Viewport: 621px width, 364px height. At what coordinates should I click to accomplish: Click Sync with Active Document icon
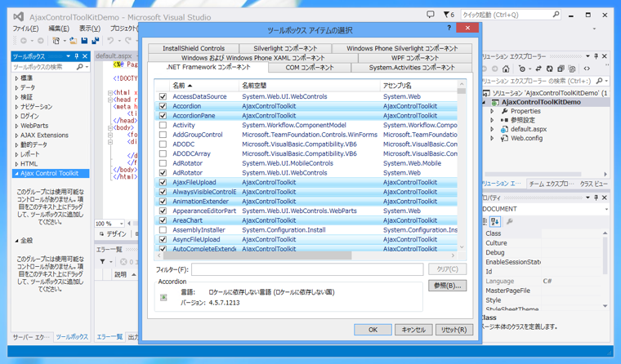click(538, 69)
